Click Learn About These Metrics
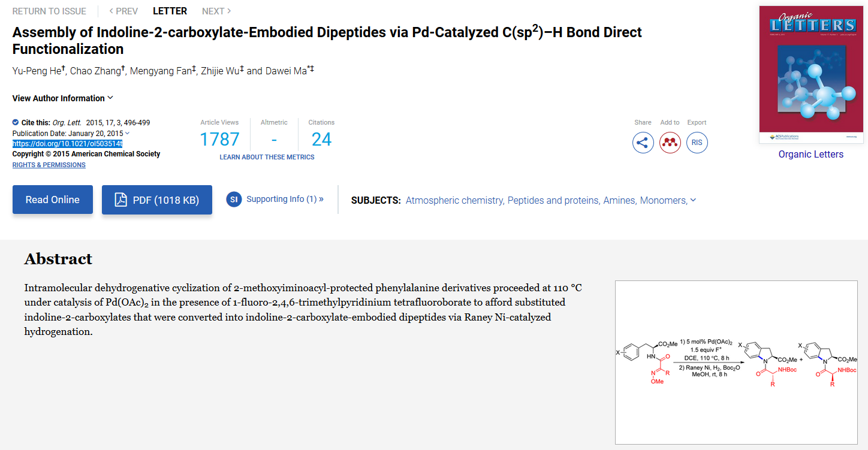Screen dimensions: 868x450 pyautogui.click(x=267, y=157)
